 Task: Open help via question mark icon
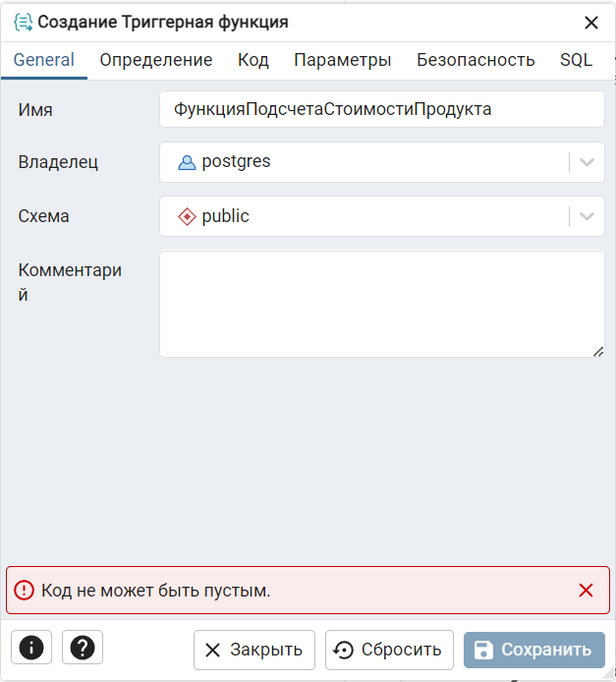coord(83,648)
